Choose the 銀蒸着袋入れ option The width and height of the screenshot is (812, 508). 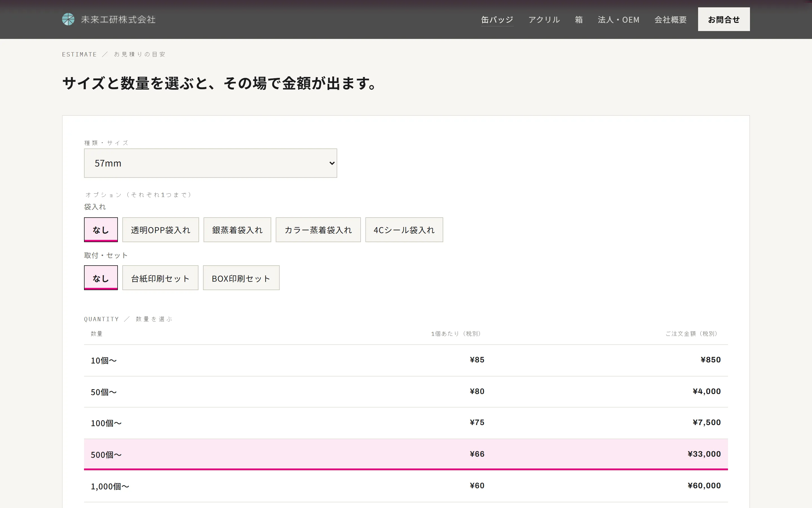[x=237, y=230]
